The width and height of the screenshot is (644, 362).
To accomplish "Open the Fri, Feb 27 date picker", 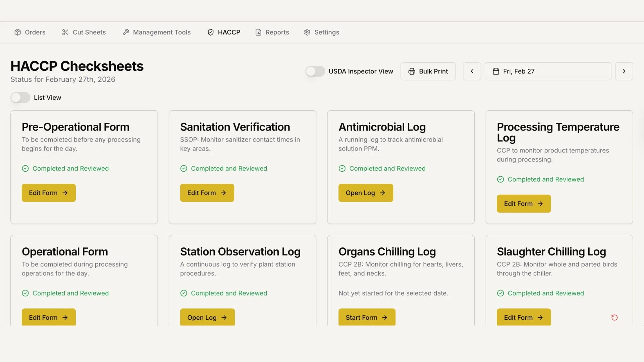I will coord(548,71).
